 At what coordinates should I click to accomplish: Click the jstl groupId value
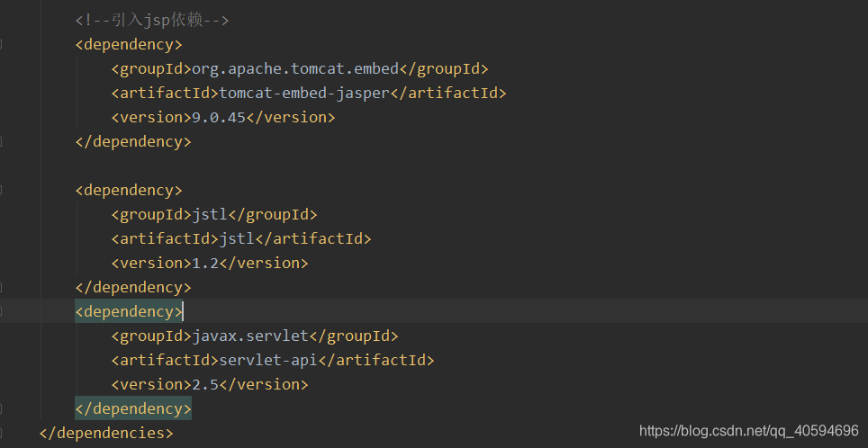coord(210,215)
